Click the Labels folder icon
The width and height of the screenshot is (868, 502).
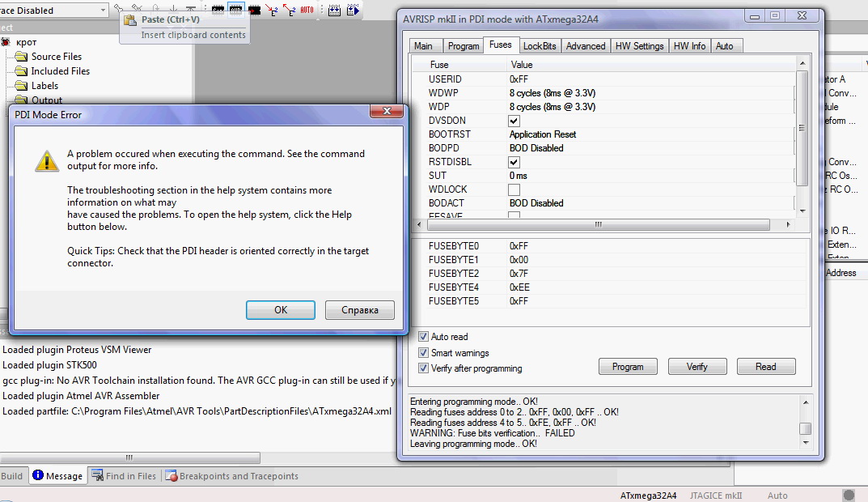[x=21, y=85]
